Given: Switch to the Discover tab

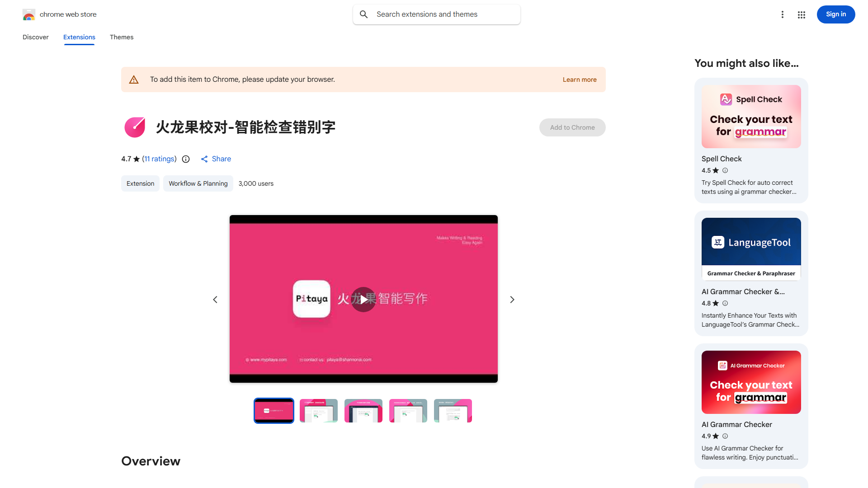Looking at the screenshot, I should tap(35, 37).
